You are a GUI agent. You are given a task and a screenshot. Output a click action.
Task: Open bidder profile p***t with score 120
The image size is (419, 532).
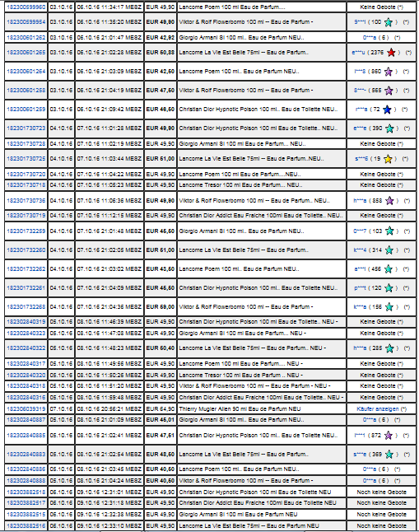pos(361,288)
